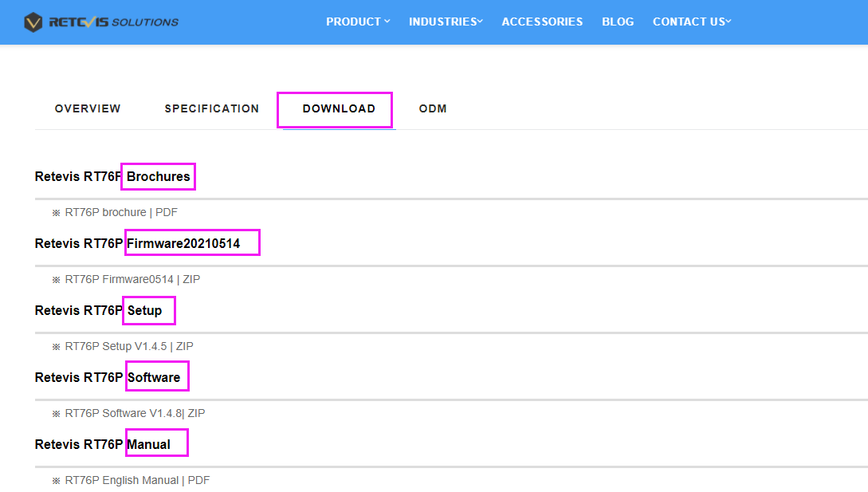Viewport: 868px width, 492px height.
Task: Open RT76P English Manual PDF
Action: pos(137,480)
